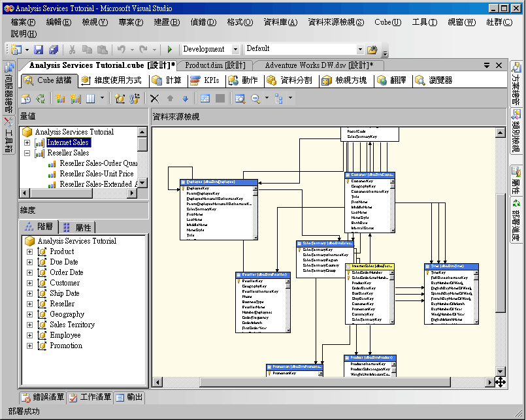Click the diagram horizontal scrollbar thumb
The image size is (526, 420).
(x=325, y=382)
